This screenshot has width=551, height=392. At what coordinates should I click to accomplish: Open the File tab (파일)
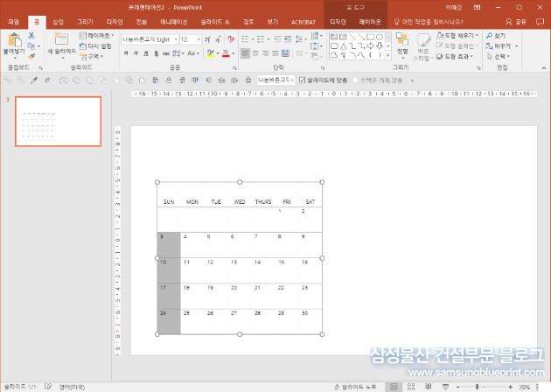(13, 22)
